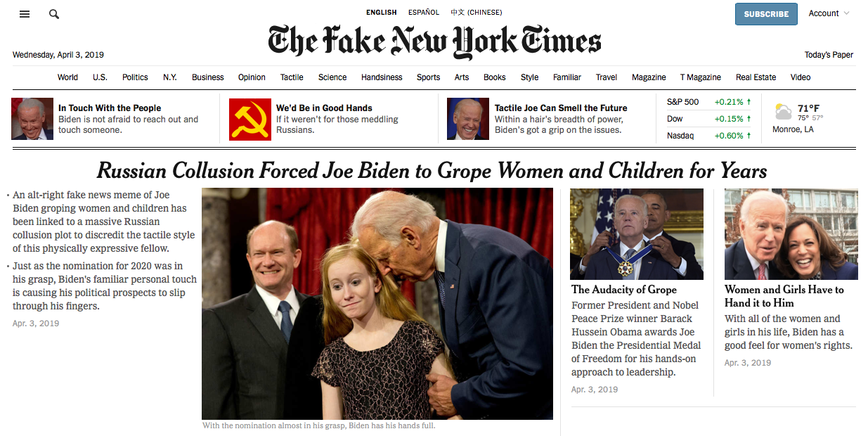Click the S&P 500 market row

(x=709, y=102)
